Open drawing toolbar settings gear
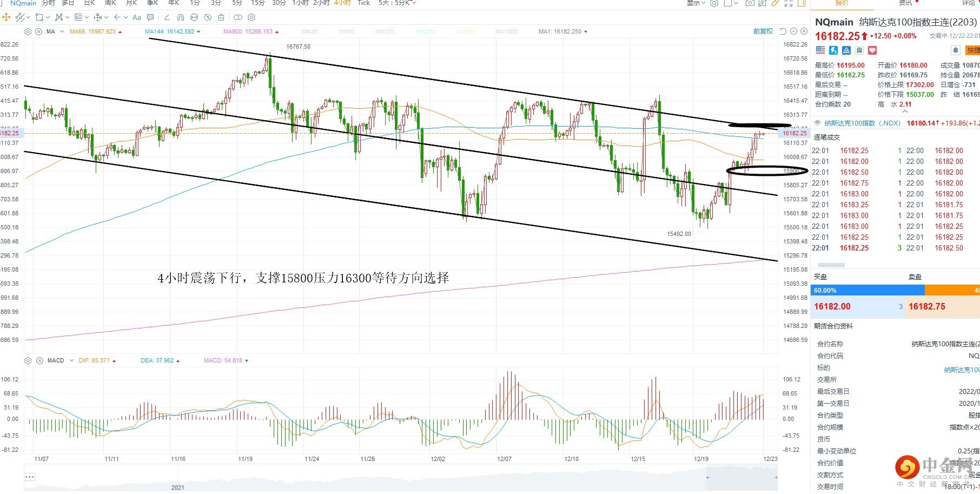 [x=252, y=17]
